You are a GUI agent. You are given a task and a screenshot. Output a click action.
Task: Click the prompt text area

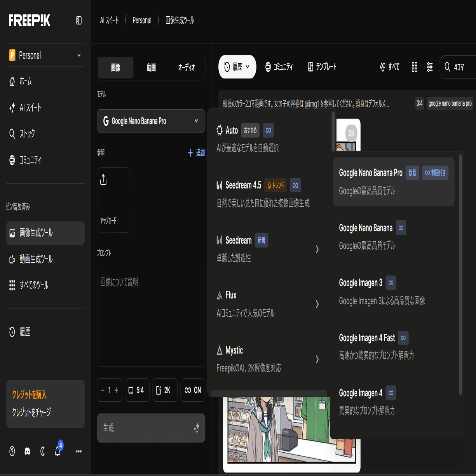[151, 317]
